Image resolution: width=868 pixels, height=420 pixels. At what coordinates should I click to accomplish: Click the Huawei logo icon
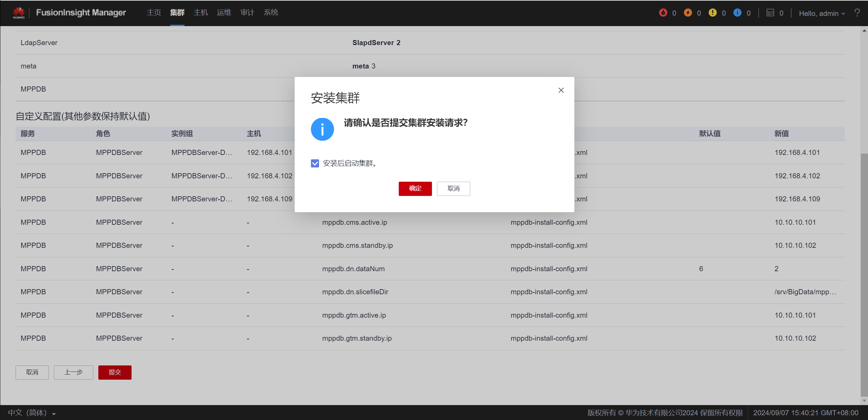click(x=19, y=13)
